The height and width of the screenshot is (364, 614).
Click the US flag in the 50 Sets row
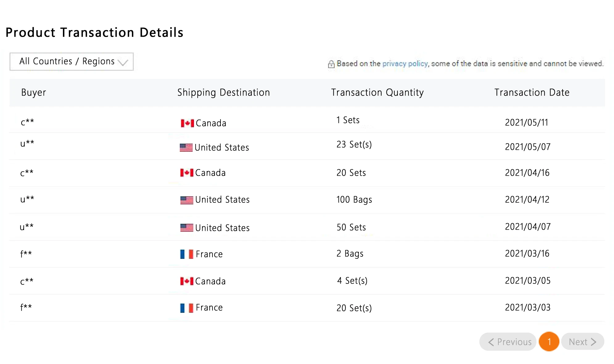tap(187, 228)
